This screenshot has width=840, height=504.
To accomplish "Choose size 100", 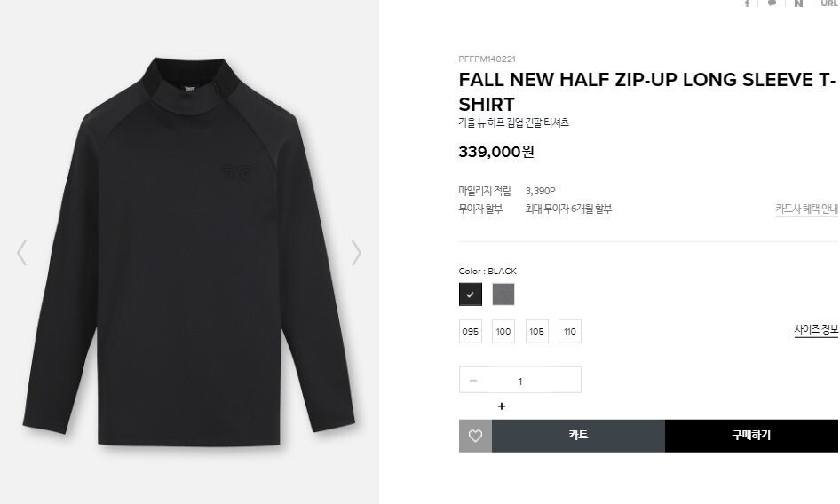I will tap(503, 331).
